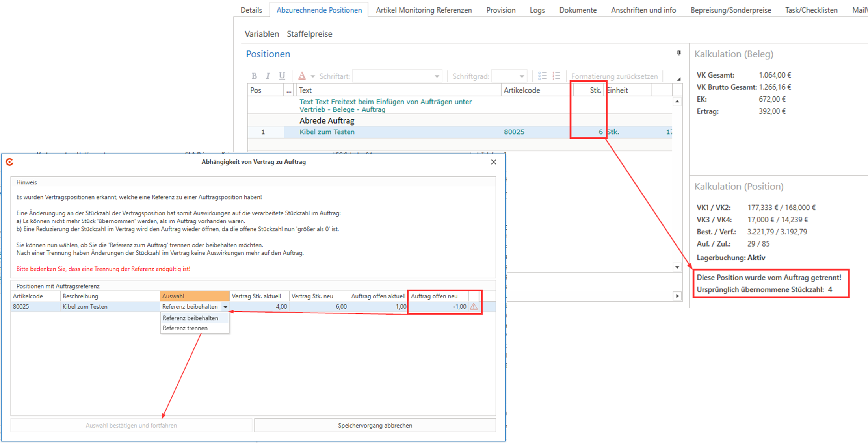The image size is (868, 443).
Task: Switch to the Provision tab
Action: pos(501,10)
